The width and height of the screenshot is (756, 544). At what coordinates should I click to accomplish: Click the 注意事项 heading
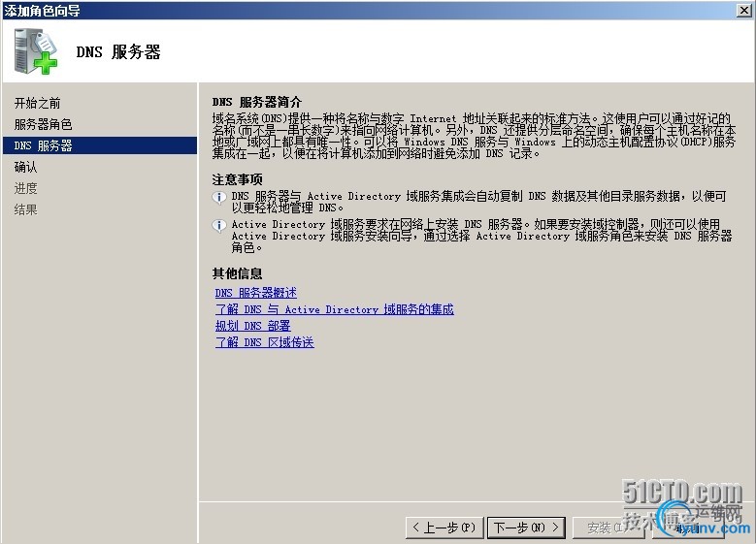click(x=237, y=179)
